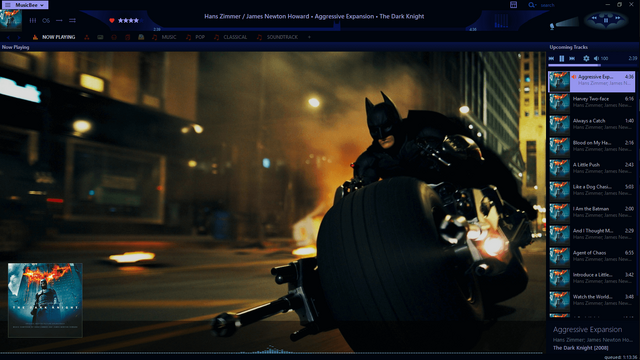The image size is (640, 360).
Task: Open the first red icon tab after Now Playing
Action: [87, 37]
